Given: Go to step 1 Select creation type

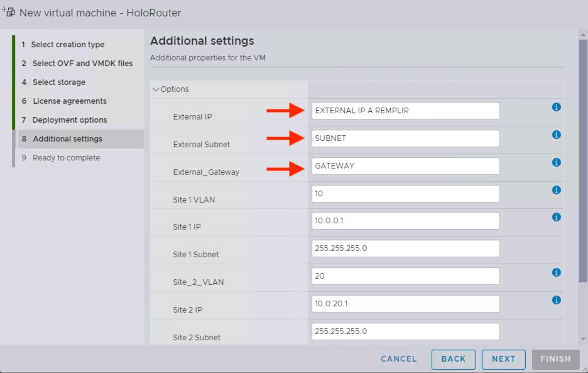Looking at the screenshot, I should click(x=68, y=45).
